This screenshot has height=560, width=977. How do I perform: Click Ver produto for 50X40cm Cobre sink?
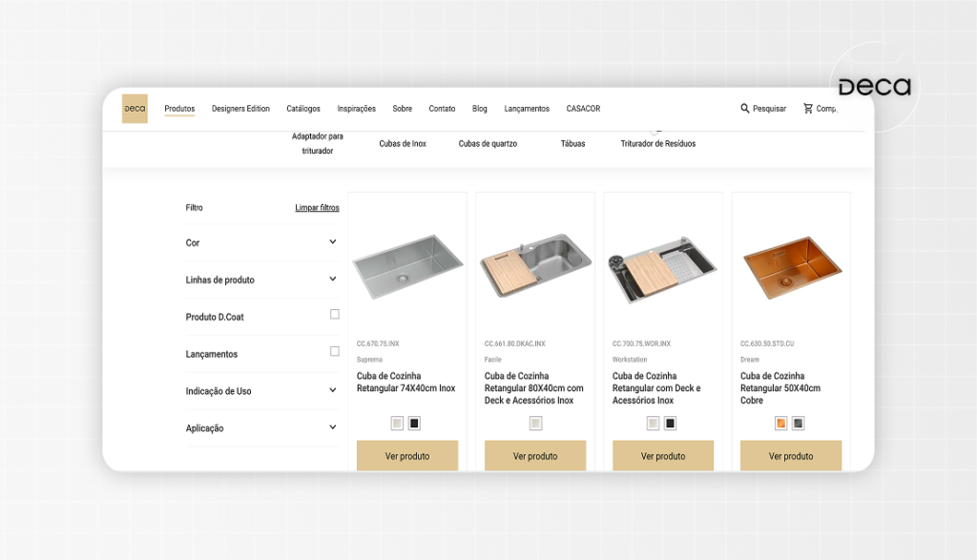791,455
